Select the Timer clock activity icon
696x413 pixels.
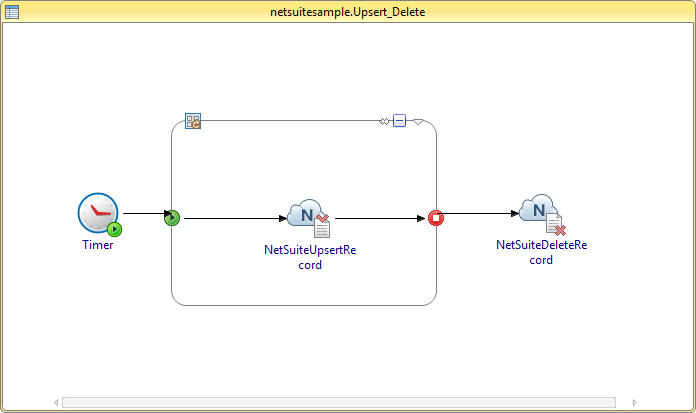pos(99,214)
